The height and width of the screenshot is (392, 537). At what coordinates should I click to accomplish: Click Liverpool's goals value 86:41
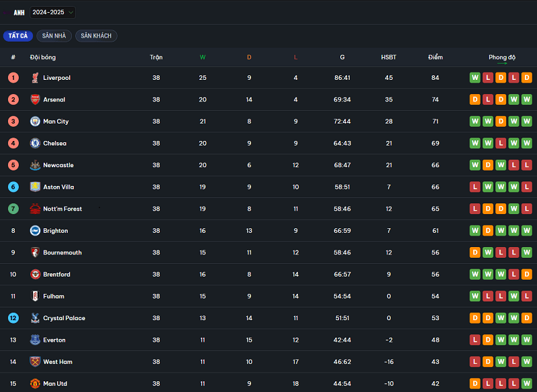coord(342,78)
